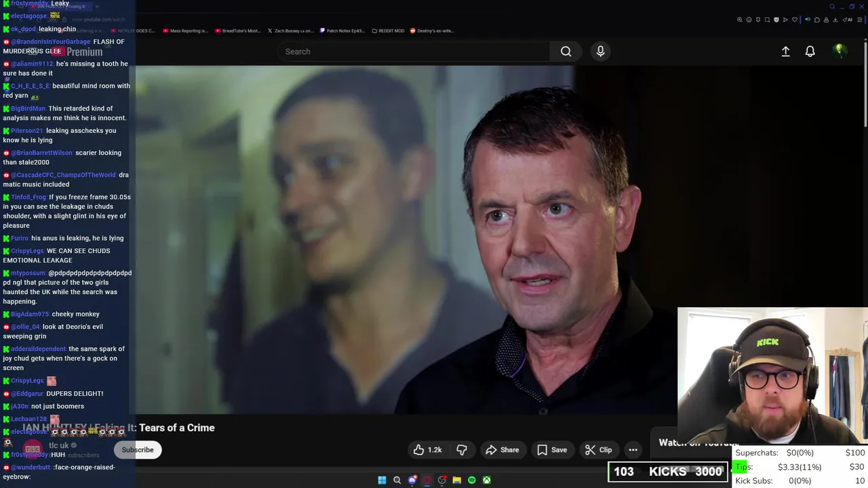The image size is (868, 488).
Task: Open File Explorer from the taskbar
Action: [x=457, y=481]
